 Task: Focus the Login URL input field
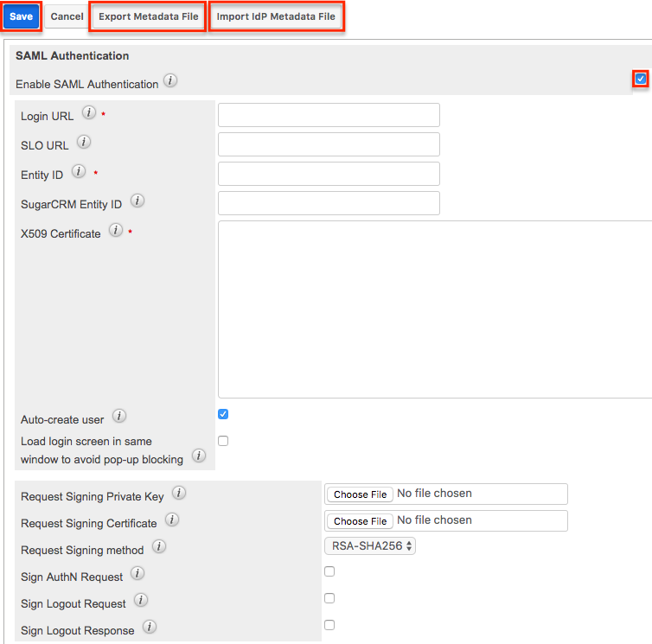(x=329, y=115)
